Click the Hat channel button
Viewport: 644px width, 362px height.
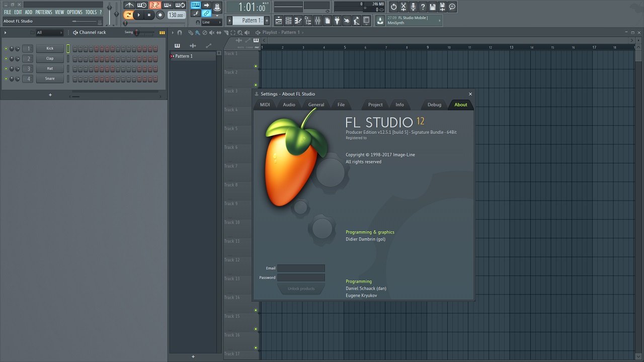(50, 69)
